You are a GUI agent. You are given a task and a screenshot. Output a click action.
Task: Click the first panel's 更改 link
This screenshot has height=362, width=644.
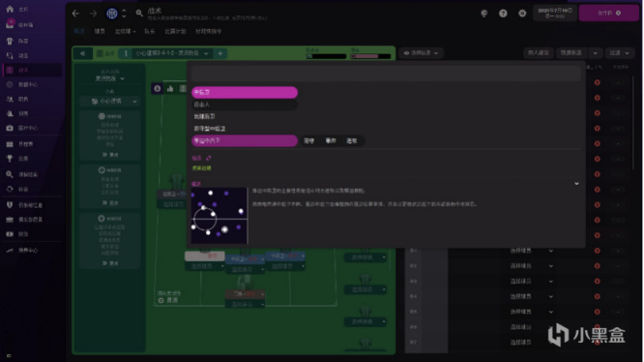pyautogui.click(x=110, y=155)
